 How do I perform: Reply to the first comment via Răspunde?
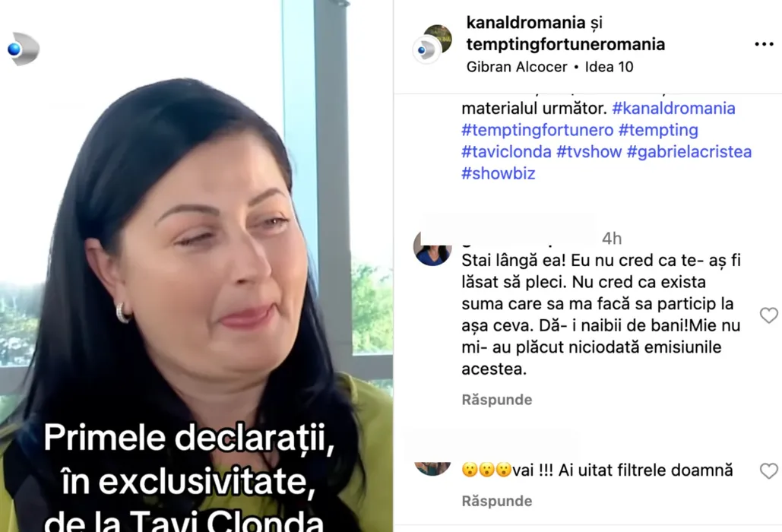pos(497,400)
